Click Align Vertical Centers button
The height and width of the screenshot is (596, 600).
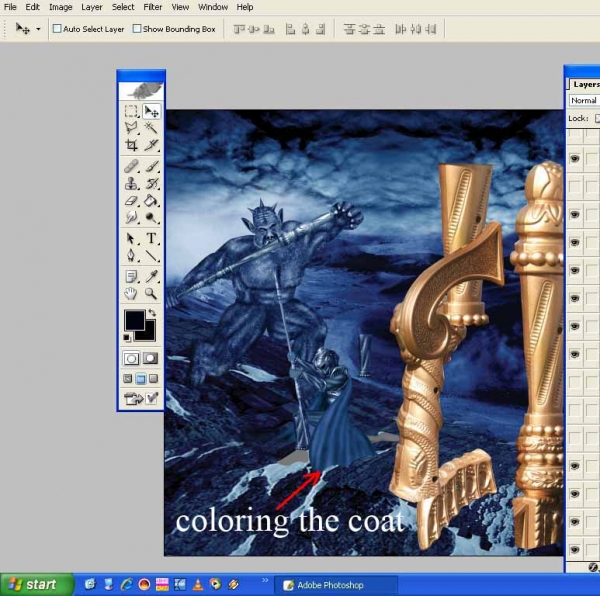click(x=254, y=29)
